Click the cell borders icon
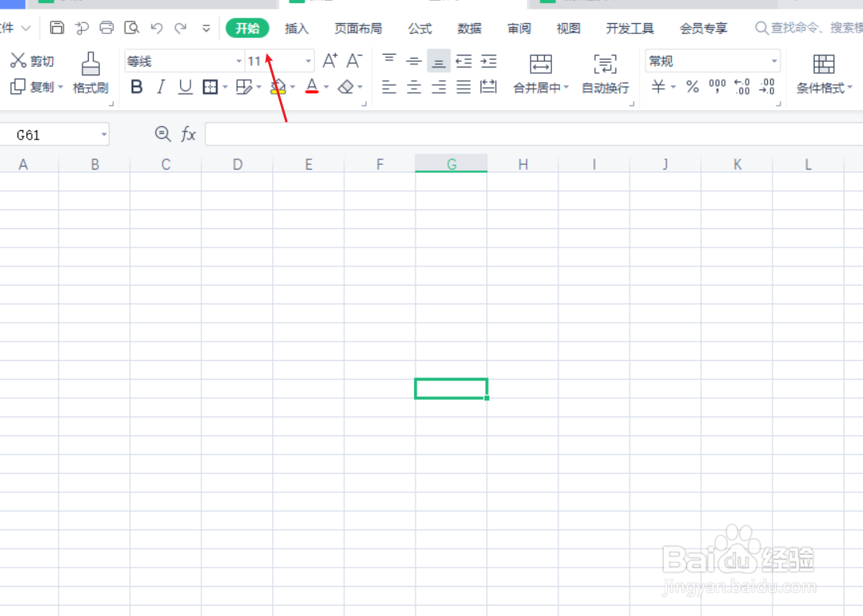The image size is (863, 616). 210,87
